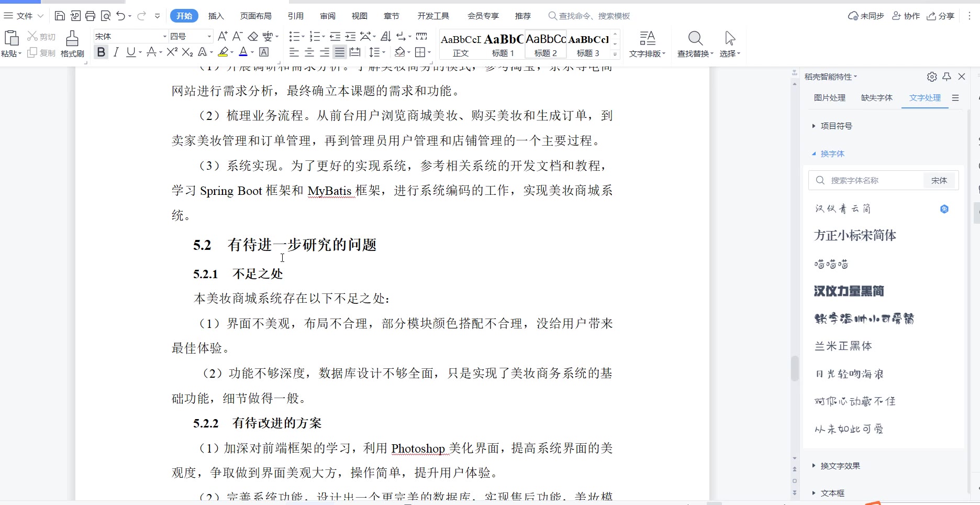This screenshot has height=505, width=980.
Task: Pin the 稻壳智能特性 side panel
Action: pyautogui.click(x=947, y=76)
